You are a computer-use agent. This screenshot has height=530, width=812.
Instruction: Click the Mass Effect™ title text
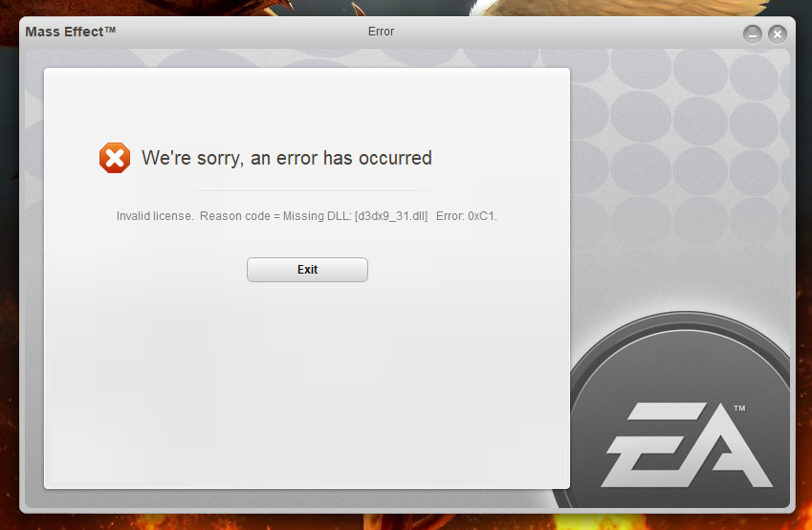71,32
